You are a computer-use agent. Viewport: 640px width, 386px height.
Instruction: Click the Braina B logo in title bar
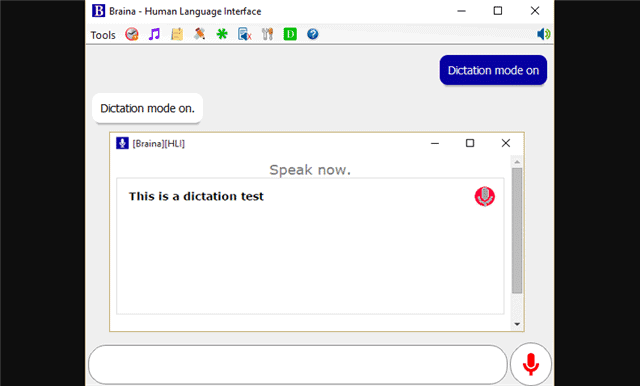click(x=98, y=11)
